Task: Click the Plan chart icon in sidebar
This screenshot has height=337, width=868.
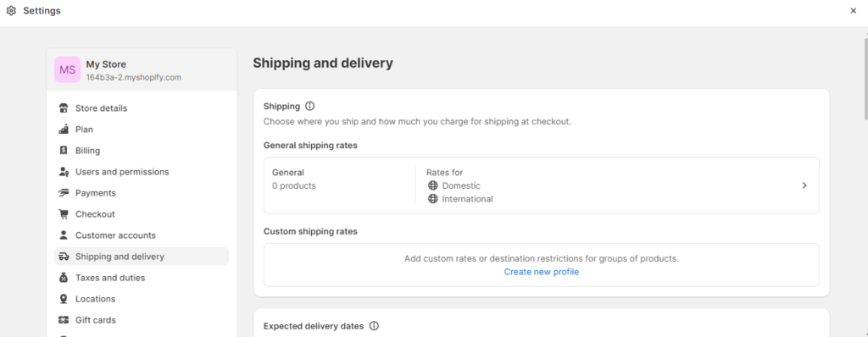Action: point(64,130)
